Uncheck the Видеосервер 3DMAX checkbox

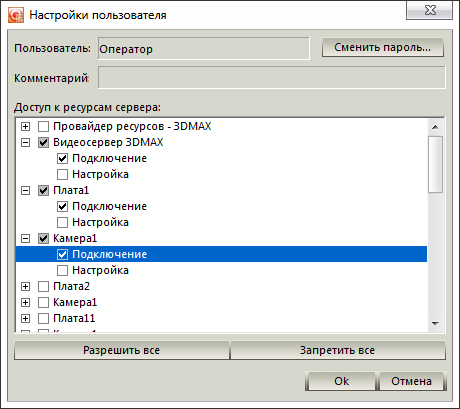43,142
